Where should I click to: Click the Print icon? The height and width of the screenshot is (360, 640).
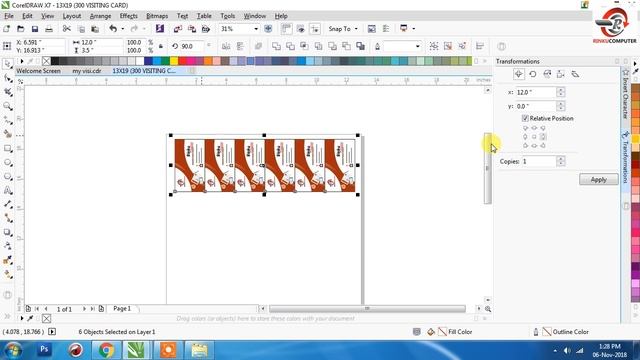[x=49, y=29]
